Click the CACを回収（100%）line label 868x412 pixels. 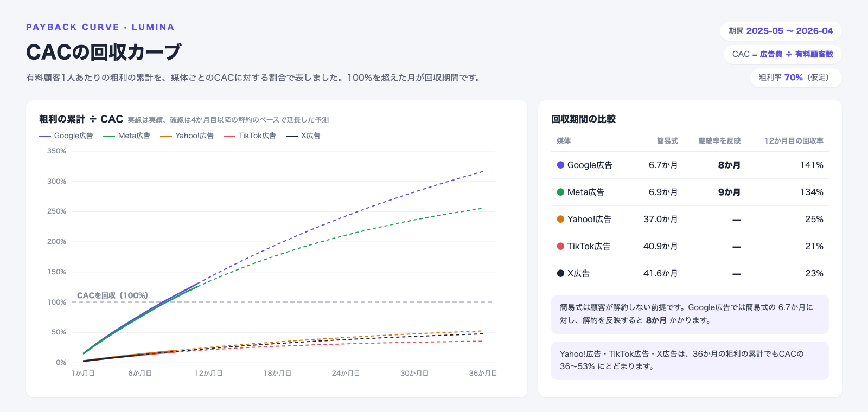(112, 295)
